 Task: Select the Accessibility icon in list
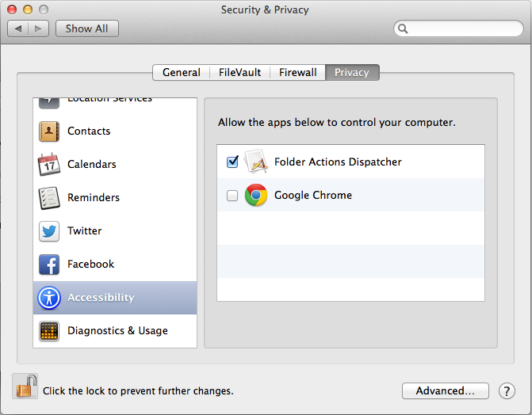tap(49, 298)
